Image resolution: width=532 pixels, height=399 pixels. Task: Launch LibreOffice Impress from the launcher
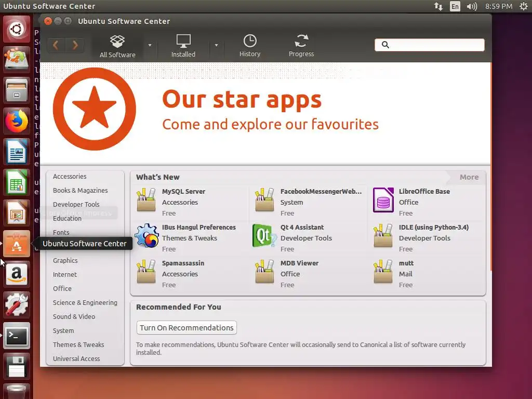(17, 212)
